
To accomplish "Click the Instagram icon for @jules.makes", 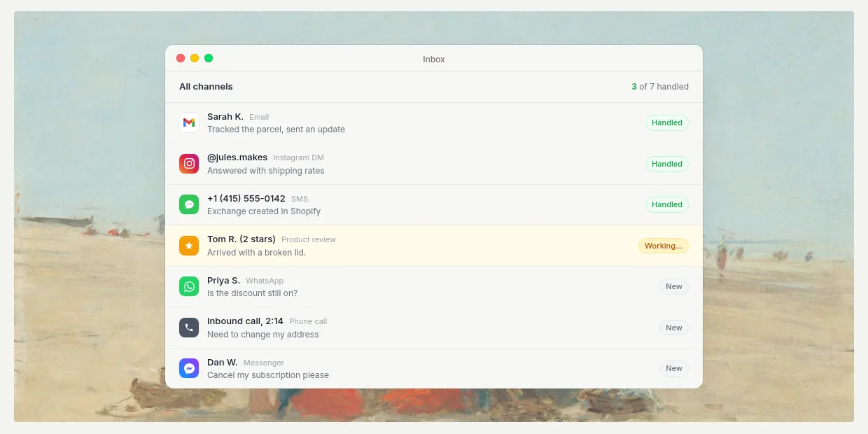I will [189, 164].
